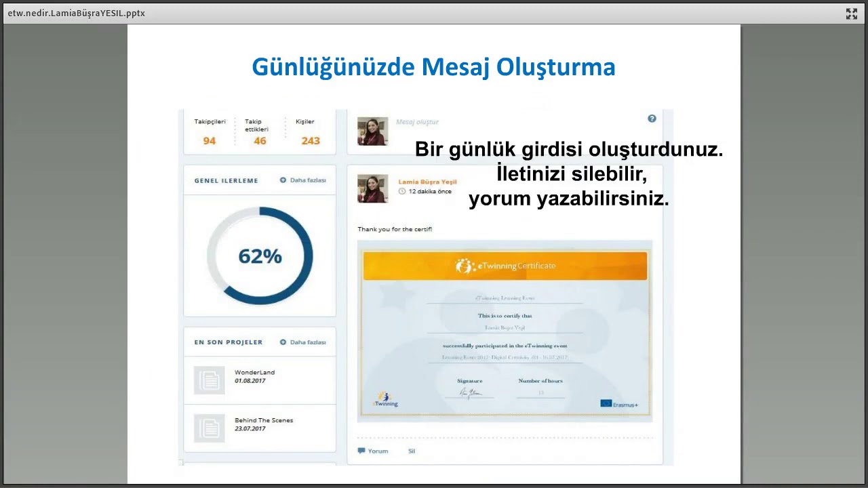The width and height of the screenshot is (868, 488).
Task: Click the 01.08.2017 project date
Action: click(x=250, y=381)
